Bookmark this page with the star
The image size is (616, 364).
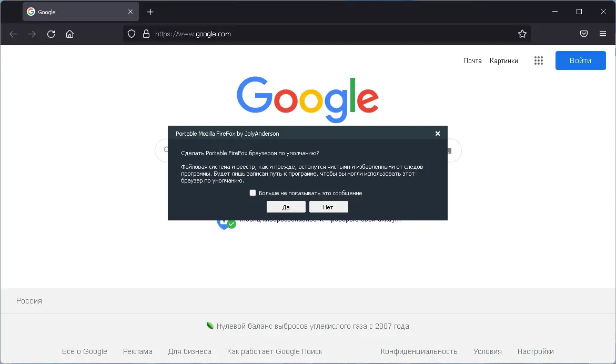pyautogui.click(x=522, y=34)
